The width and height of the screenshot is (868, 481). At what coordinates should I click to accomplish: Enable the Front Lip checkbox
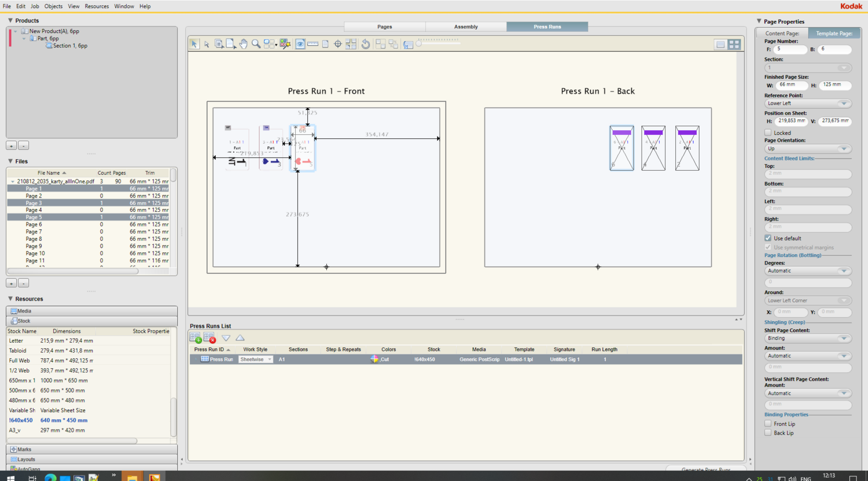(768, 424)
